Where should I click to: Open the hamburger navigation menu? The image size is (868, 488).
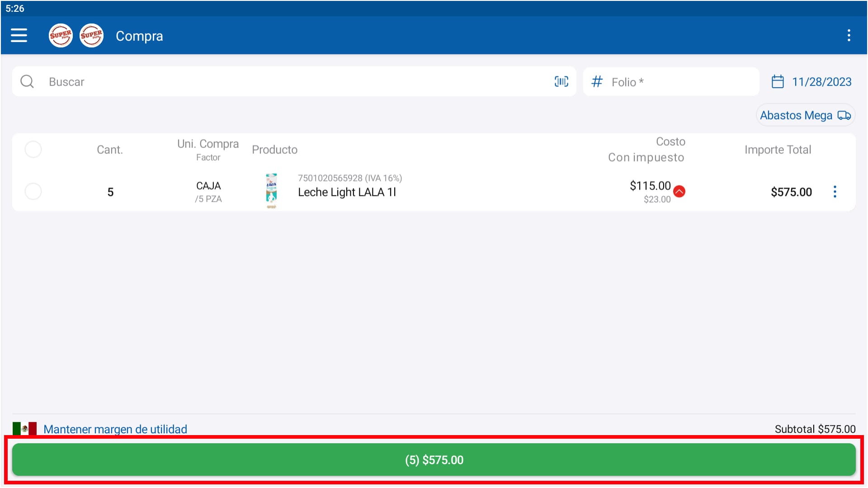tap(19, 35)
